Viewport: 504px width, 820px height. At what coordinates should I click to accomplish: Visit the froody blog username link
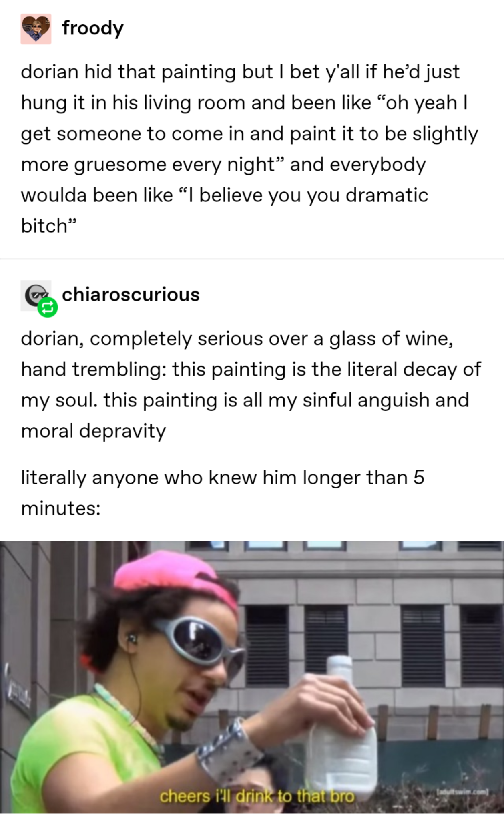pos(92,29)
